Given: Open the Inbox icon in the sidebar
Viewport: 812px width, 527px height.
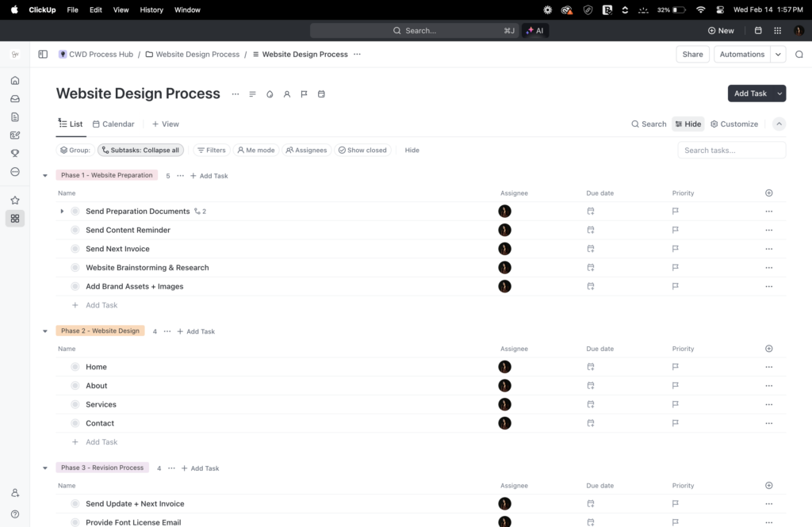Looking at the screenshot, I should pyautogui.click(x=14, y=98).
